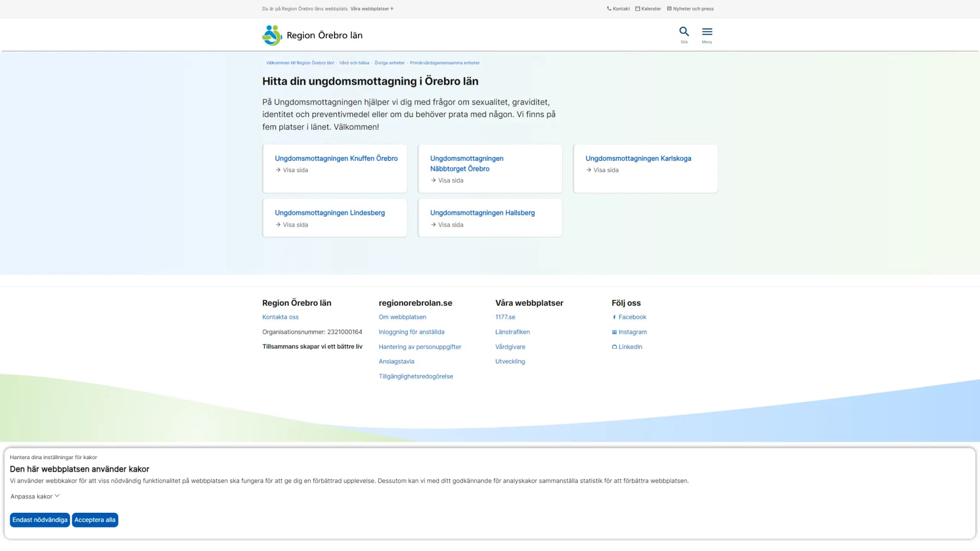Open the 1177.se footer link
This screenshot has height=551, width=980.
(x=505, y=317)
